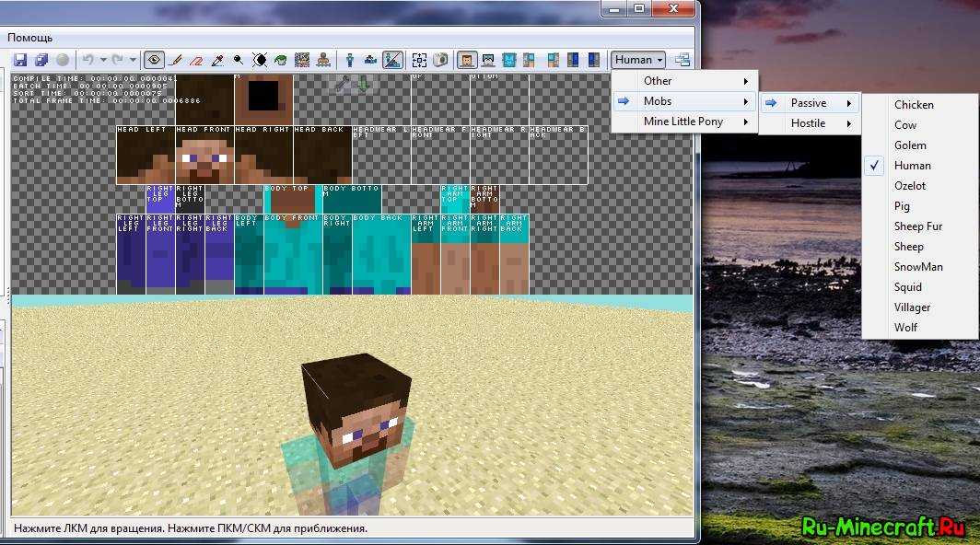Open the Помощь menu
The height and width of the screenshot is (545, 980).
click(30, 38)
